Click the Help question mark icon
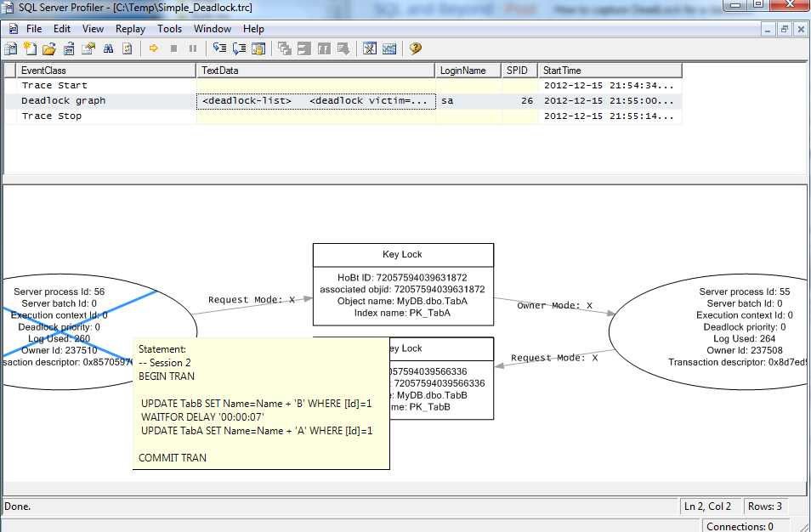 click(416, 48)
